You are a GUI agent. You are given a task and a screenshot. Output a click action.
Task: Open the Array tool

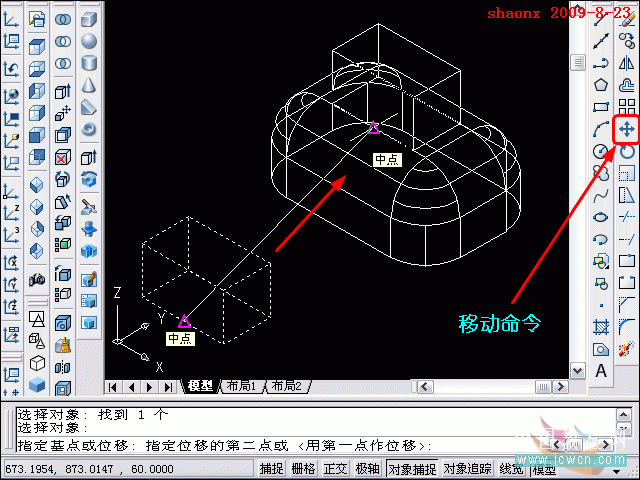click(x=627, y=107)
